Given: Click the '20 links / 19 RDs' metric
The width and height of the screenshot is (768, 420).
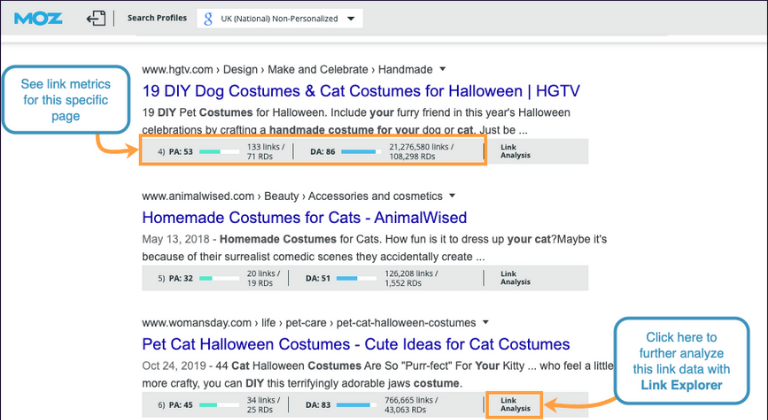Looking at the screenshot, I should pyautogui.click(x=263, y=278).
